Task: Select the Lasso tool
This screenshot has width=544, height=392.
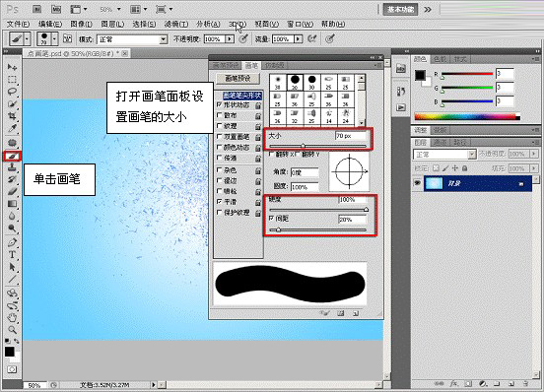Action: [12, 92]
